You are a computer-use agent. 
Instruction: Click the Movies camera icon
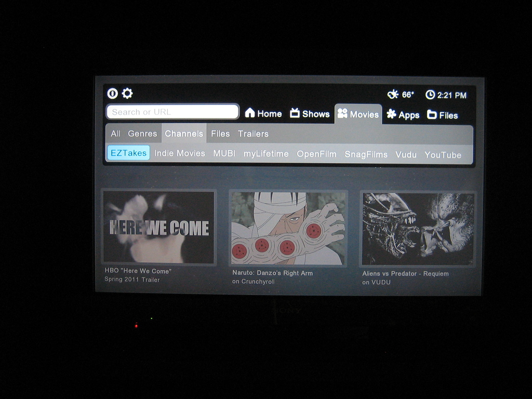[342, 113]
